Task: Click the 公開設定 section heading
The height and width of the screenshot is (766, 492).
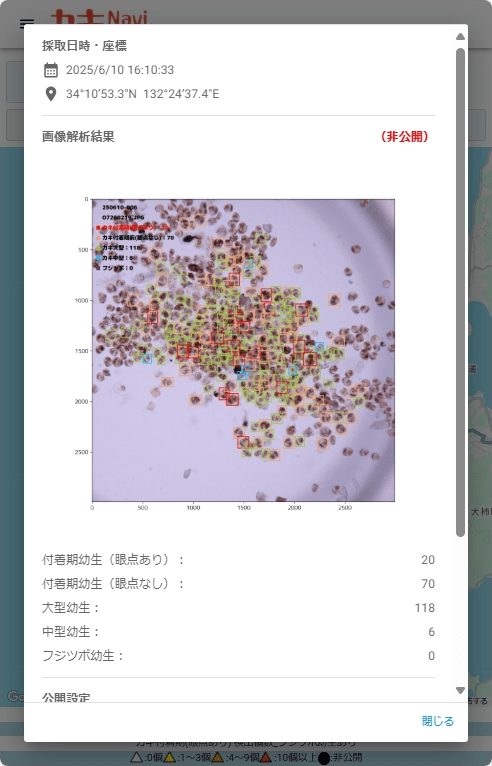Action: pyautogui.click(x=66, y=697)
